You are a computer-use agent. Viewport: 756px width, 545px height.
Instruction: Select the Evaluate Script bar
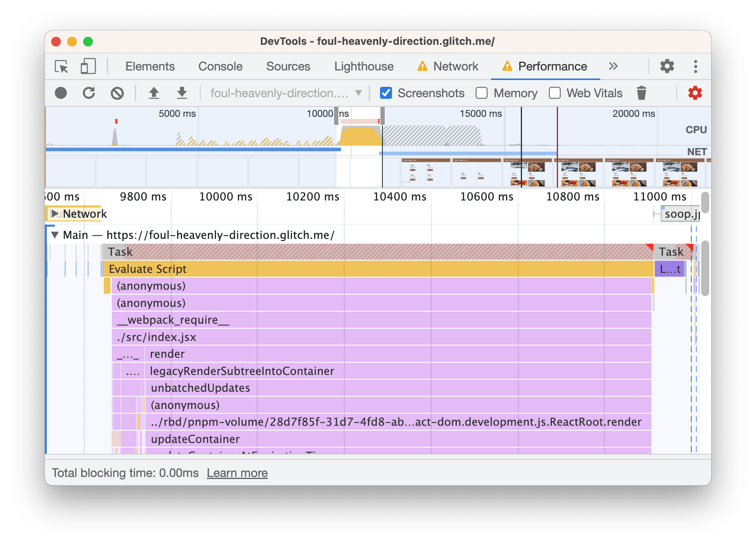[x=378, y=269]
